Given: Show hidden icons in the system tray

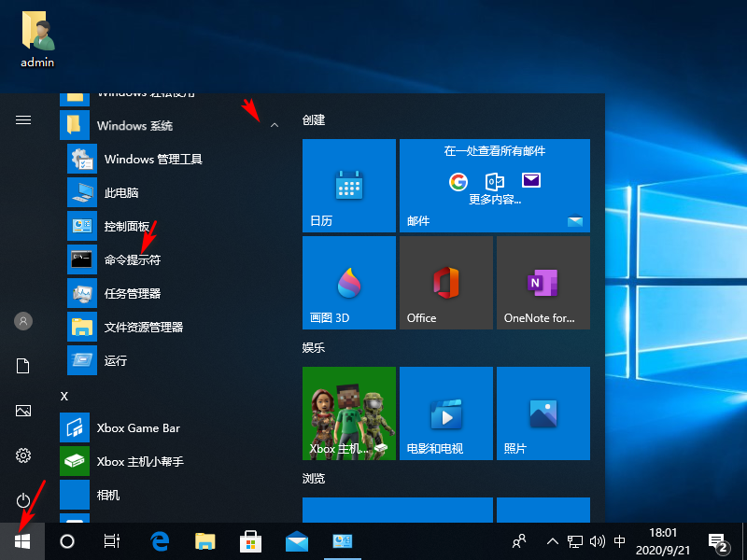Looking at the screenshot, I should [554, 541].
